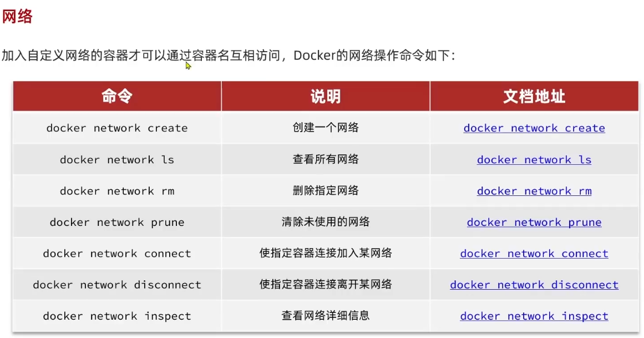Click the docker network create command cell
This screenshot has height=338, width=644.
point(117,128)
